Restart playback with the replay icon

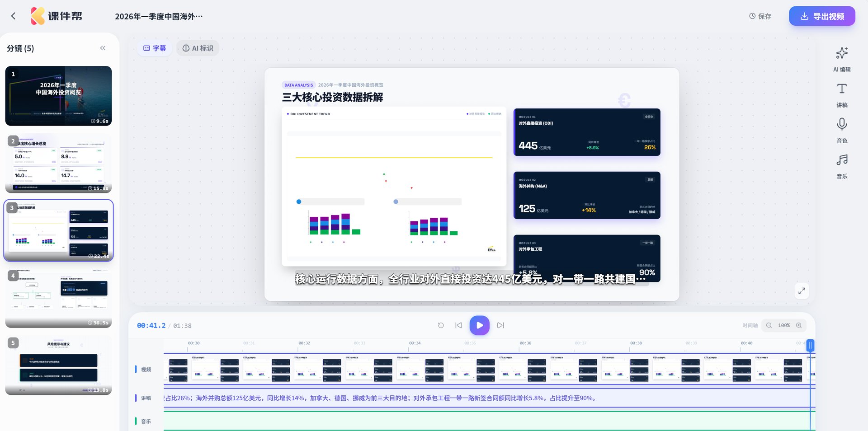441,325
